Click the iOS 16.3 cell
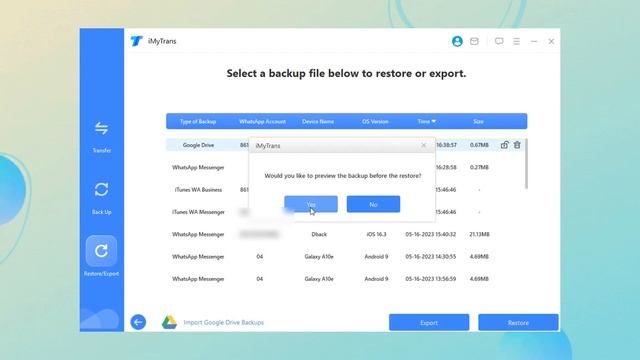This screenshot has width=640, height=360. 376,234
